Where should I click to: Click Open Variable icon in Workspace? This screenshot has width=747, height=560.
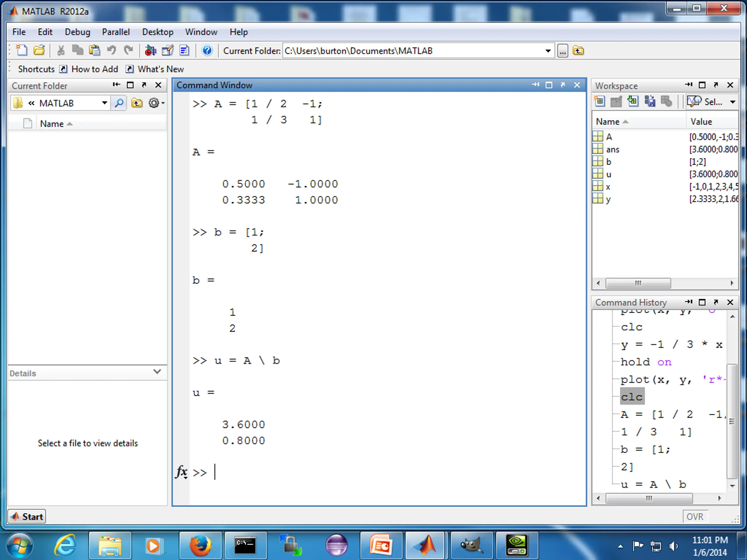coord(616,101)
